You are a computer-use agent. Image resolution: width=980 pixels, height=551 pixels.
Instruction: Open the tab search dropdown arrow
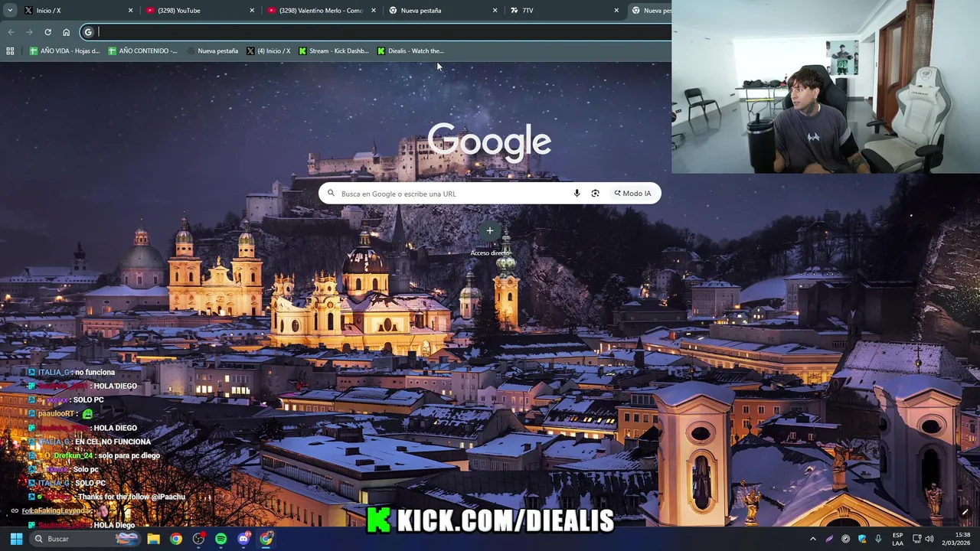[x=10, y=11]
